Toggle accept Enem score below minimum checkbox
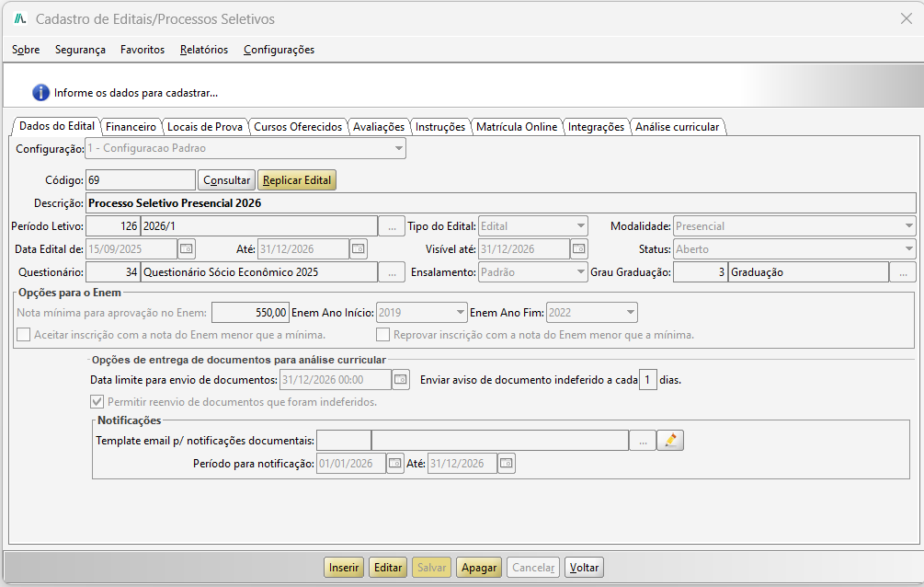 pos(24,335)
